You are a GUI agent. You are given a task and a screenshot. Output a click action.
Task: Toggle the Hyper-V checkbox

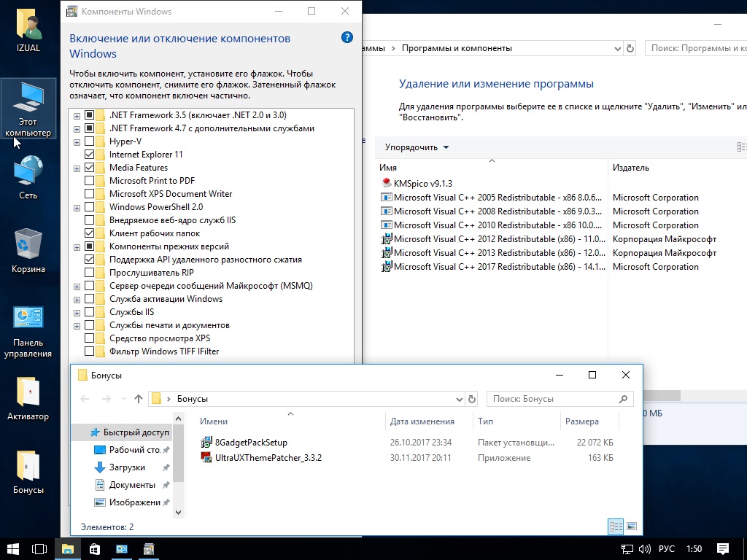pos(89,141)
